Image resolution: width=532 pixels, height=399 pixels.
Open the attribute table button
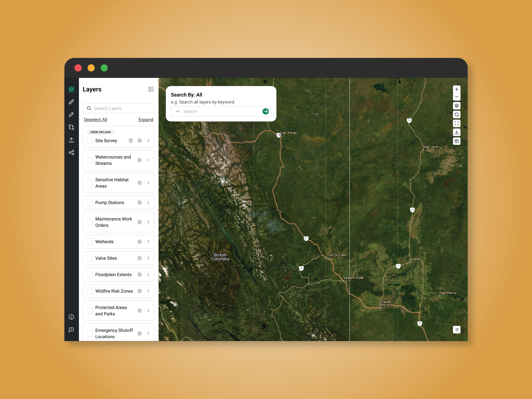coord(456,141)
